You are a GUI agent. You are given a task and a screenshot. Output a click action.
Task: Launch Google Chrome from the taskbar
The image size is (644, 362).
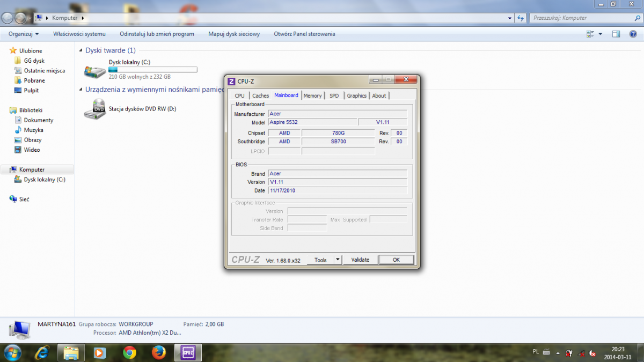[129, 352]
